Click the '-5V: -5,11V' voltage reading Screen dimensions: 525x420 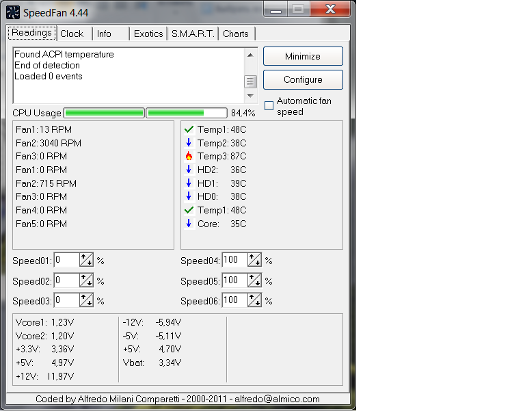pos(152,336)
